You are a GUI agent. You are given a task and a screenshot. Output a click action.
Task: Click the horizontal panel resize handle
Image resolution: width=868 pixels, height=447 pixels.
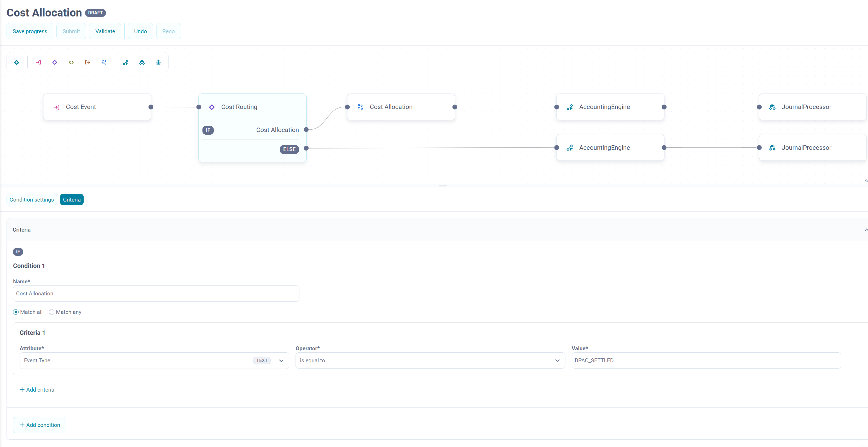click(442, 186)
